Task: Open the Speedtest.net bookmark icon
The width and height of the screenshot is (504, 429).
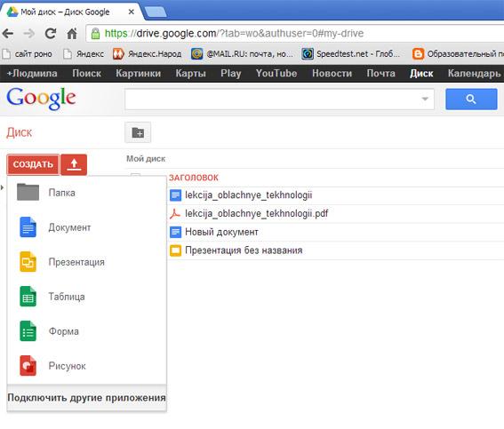Action: 308,54
